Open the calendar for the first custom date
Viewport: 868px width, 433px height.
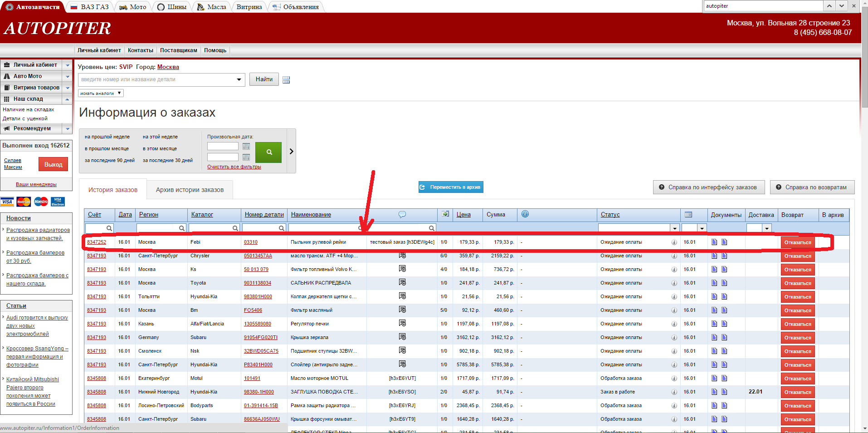point(246,146)
